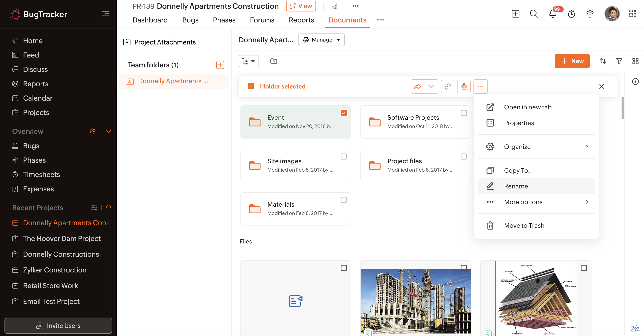
Task: Open the Manage dropdown
Action: click(321, 40)
